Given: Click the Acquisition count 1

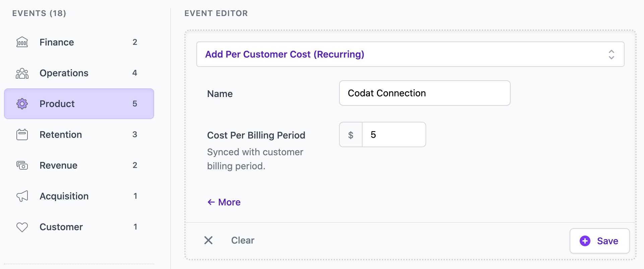Looking at the screenshot, I should [135, 196].
